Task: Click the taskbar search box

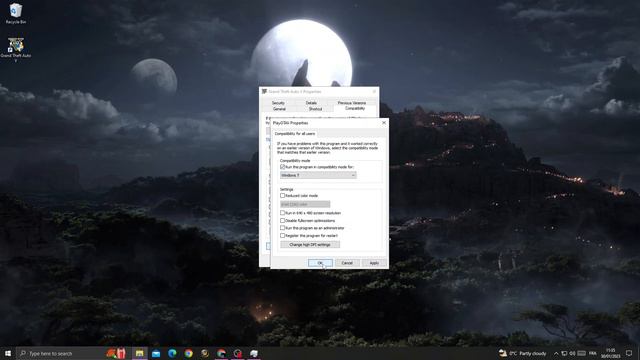Action: (x=60, y=353)
